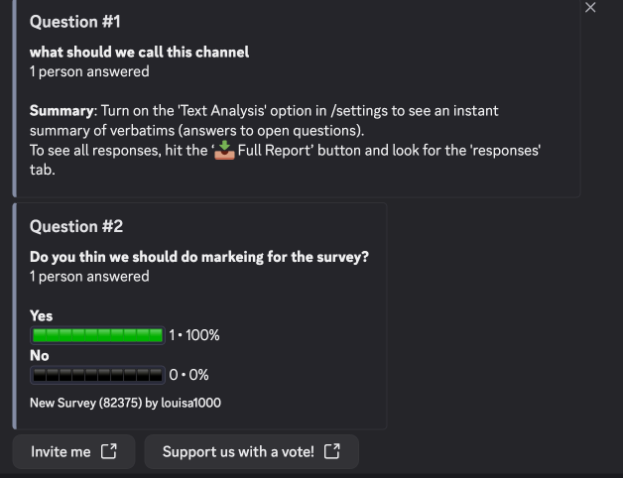
Task: Click the green Yes results bar
Action: click(x=98, y=335)
